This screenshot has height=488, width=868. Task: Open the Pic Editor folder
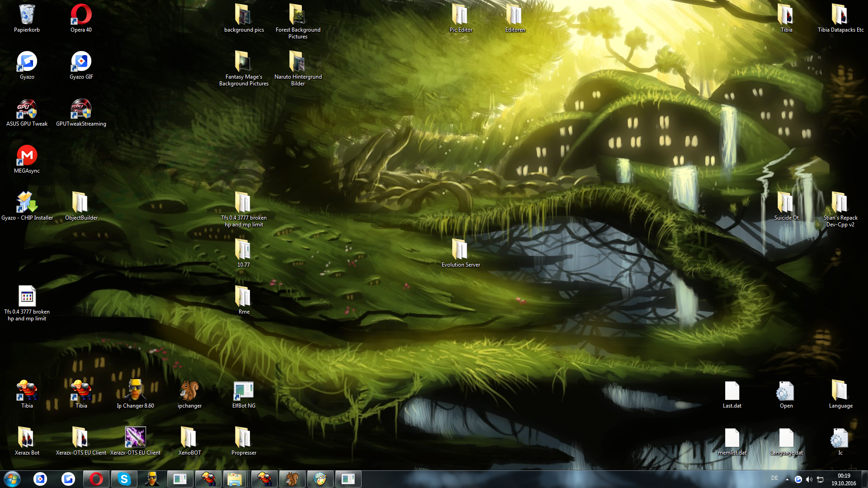coord(461,18)
